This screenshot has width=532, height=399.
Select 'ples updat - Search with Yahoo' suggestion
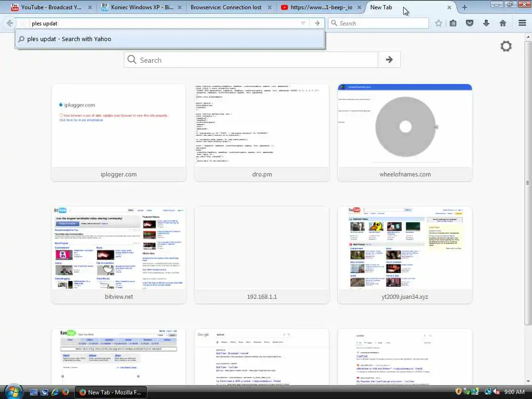pyautogui.click(x=169, y=39)
